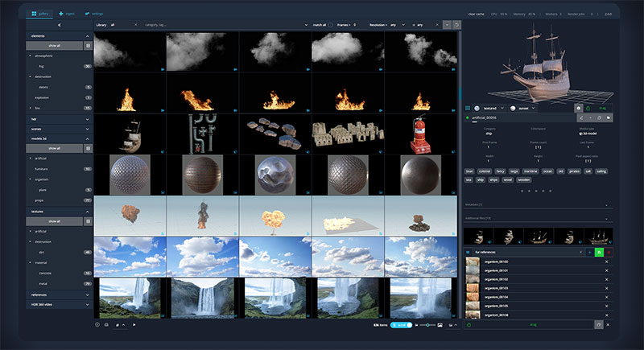Open the settings tab

point(93,14)
